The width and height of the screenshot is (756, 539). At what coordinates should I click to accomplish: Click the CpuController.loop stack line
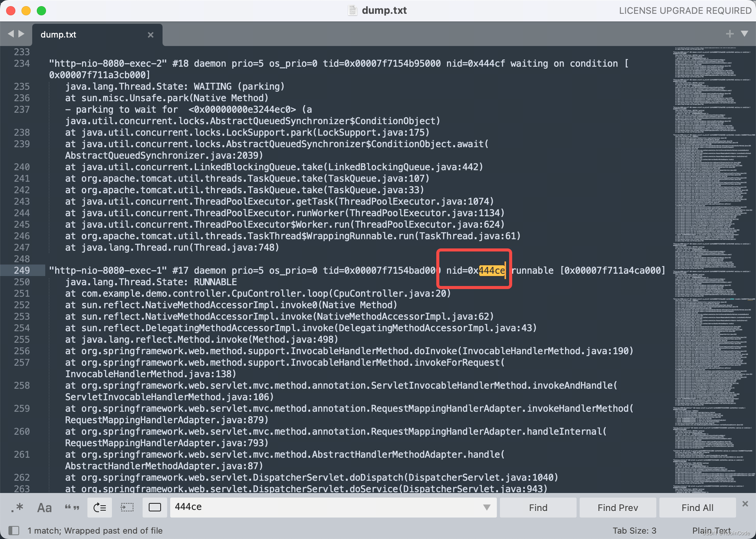point(258,293)
